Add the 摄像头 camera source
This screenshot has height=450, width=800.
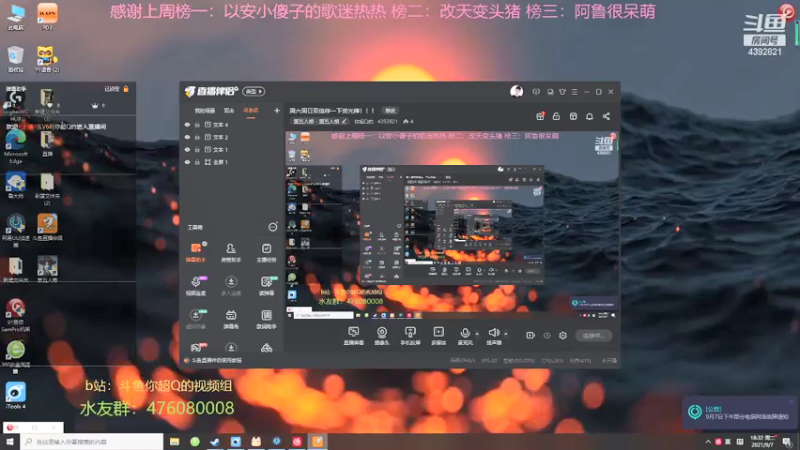pos(382,336)
